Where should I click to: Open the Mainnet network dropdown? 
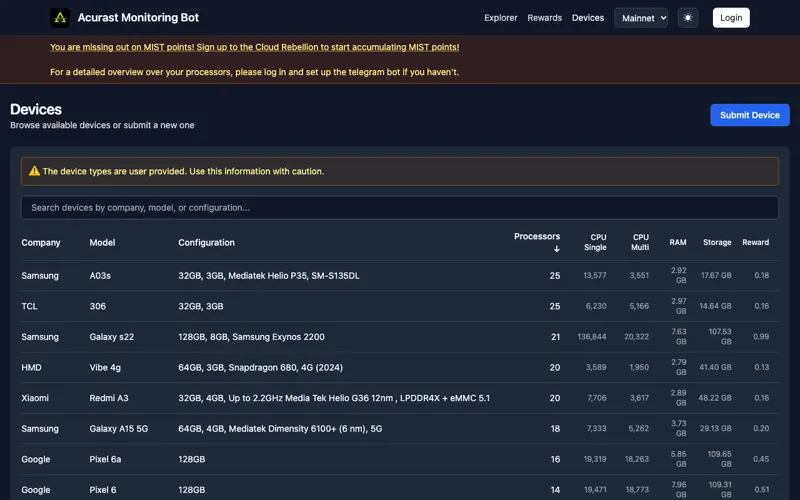(641, 18)
